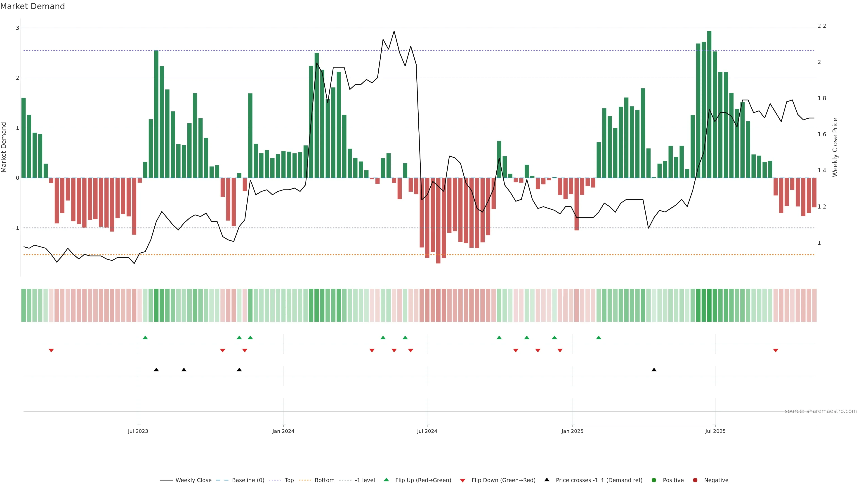The width and height of the screenshot is (868, 488).
Task: Hide the Top dotted line via legend
Action: 289,480
